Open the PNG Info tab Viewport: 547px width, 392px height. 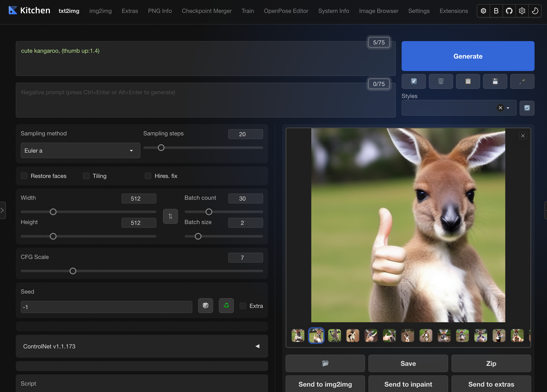160,11
